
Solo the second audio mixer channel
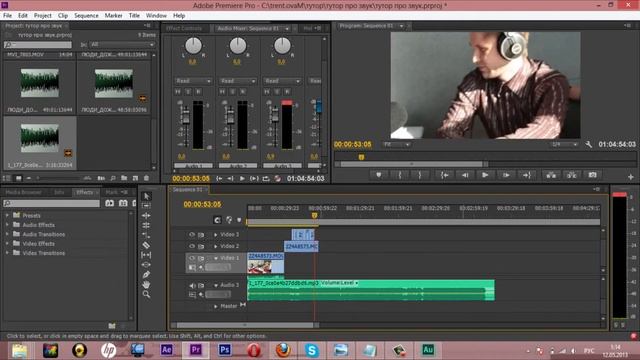coord(232,92)
